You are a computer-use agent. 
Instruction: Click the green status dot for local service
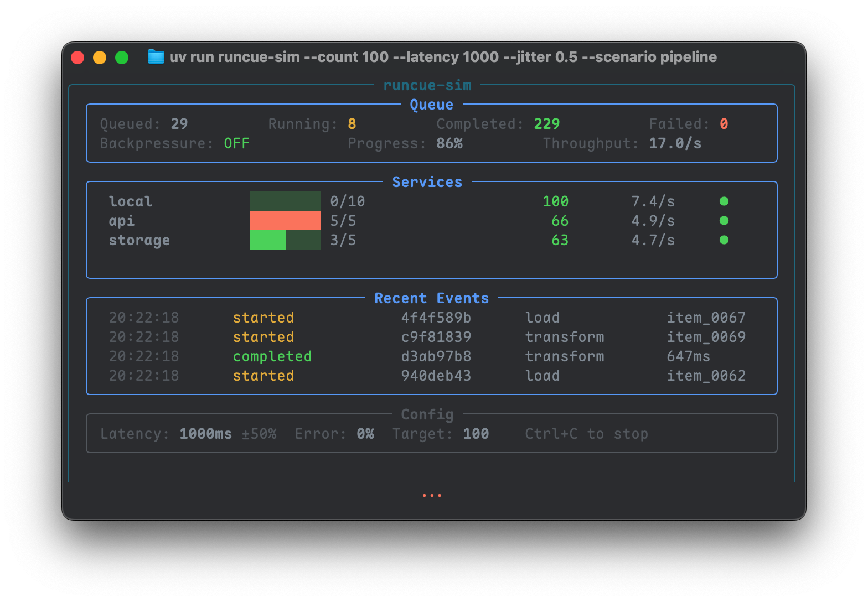724,201
